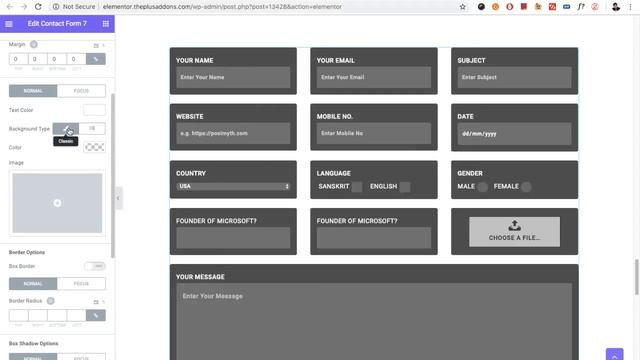The height and width of the screenshot is (360, 640).
Task: Open Margin responsive device icon
Action: [x=96, y=45]
